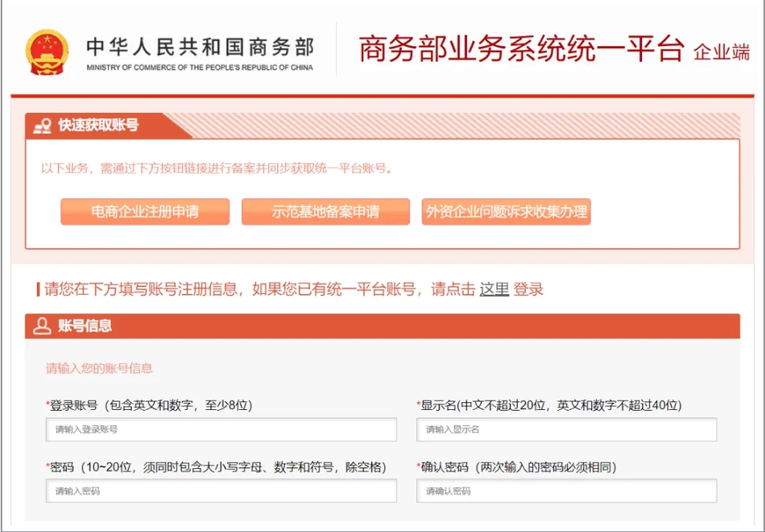The width and height of the screenshot is (765, 532).
Task: Open 电商企业注册申请 registration
Action: pyautogui.click(x=145, y=212)
